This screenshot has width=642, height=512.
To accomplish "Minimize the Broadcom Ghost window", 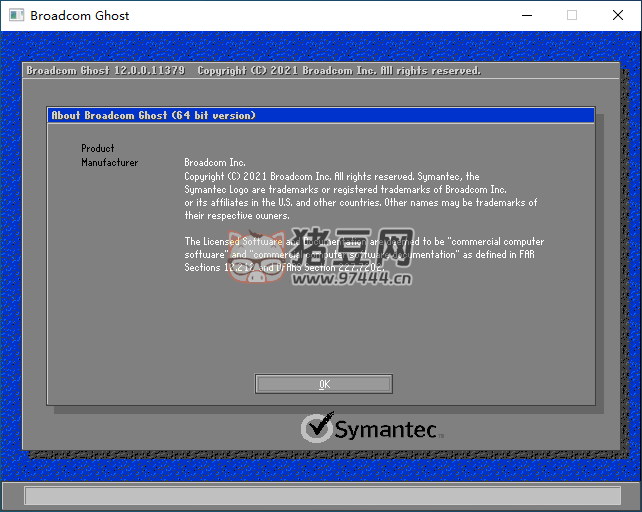I will 526,16.
